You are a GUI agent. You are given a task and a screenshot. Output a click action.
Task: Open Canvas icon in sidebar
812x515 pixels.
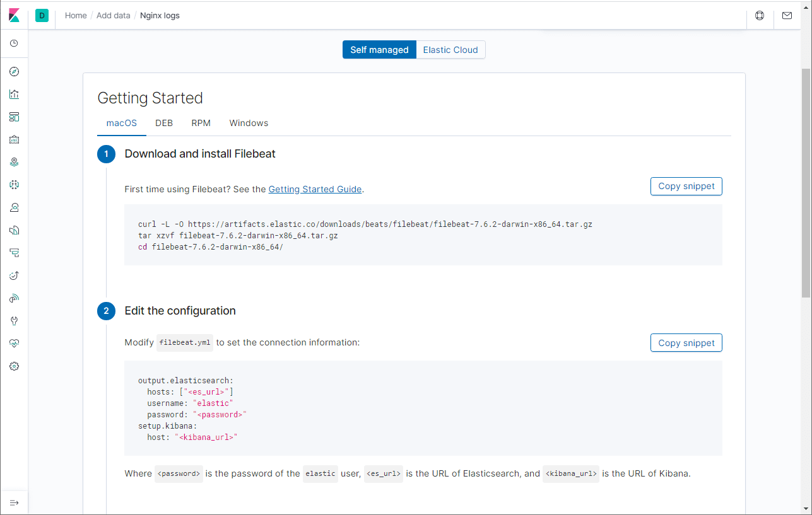(x=15, y=139)
